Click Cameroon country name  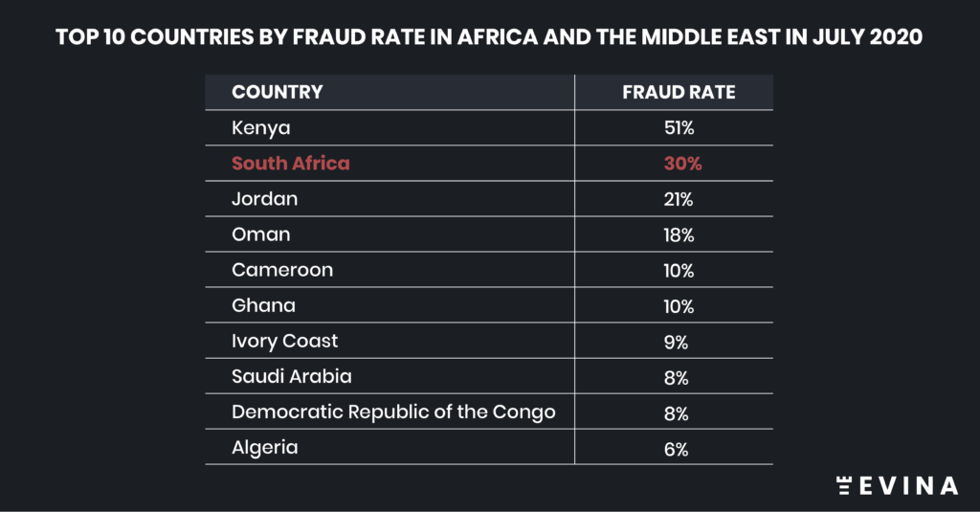282,270
